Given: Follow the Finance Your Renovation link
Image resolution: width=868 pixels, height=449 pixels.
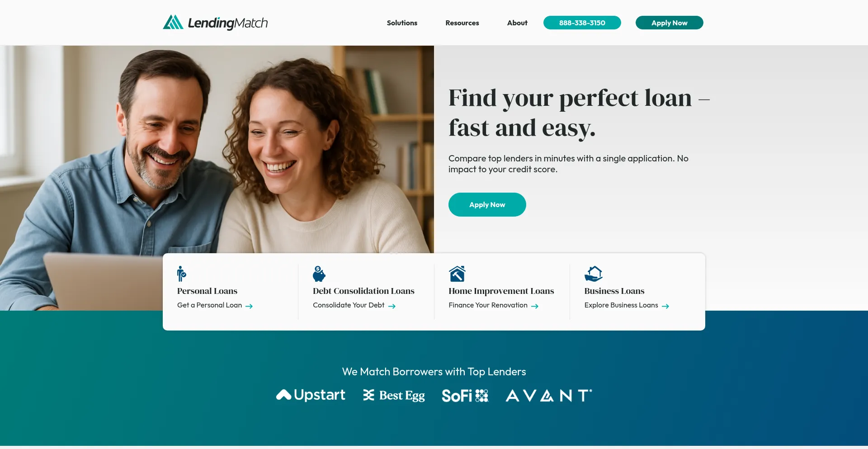Looking at the screenshot, I should point(493,305).
